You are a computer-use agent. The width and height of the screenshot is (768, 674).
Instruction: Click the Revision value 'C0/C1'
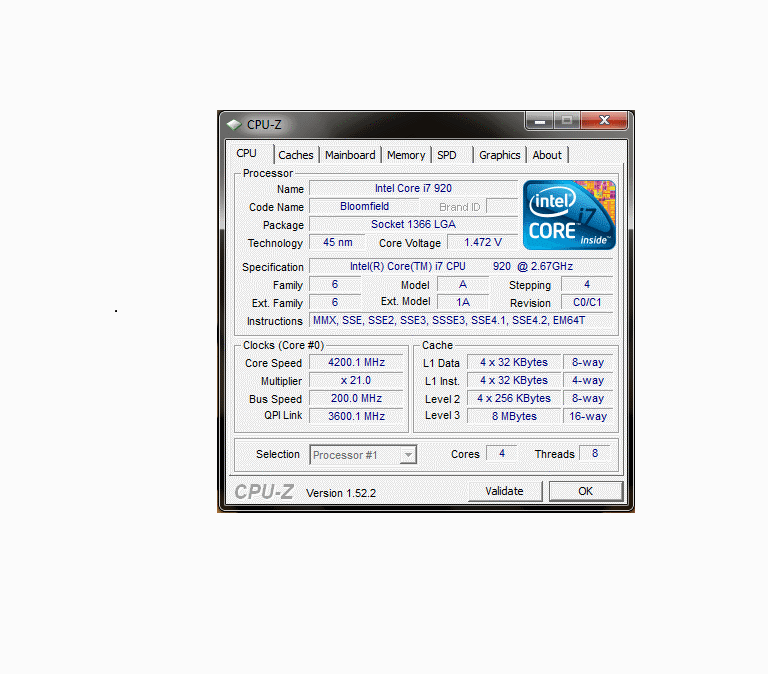click(x=587, y=303)
